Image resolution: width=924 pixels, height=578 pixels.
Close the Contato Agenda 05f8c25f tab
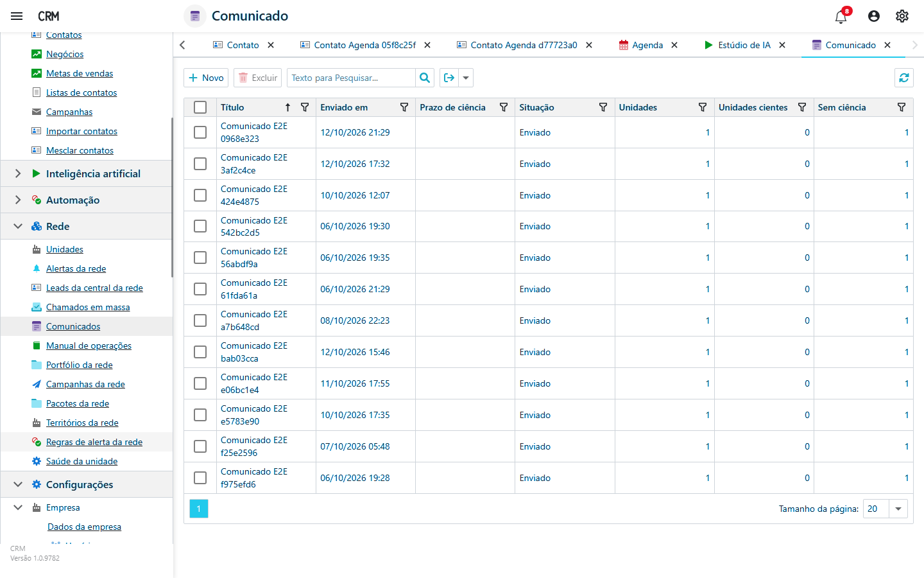(x=427, y=45)
